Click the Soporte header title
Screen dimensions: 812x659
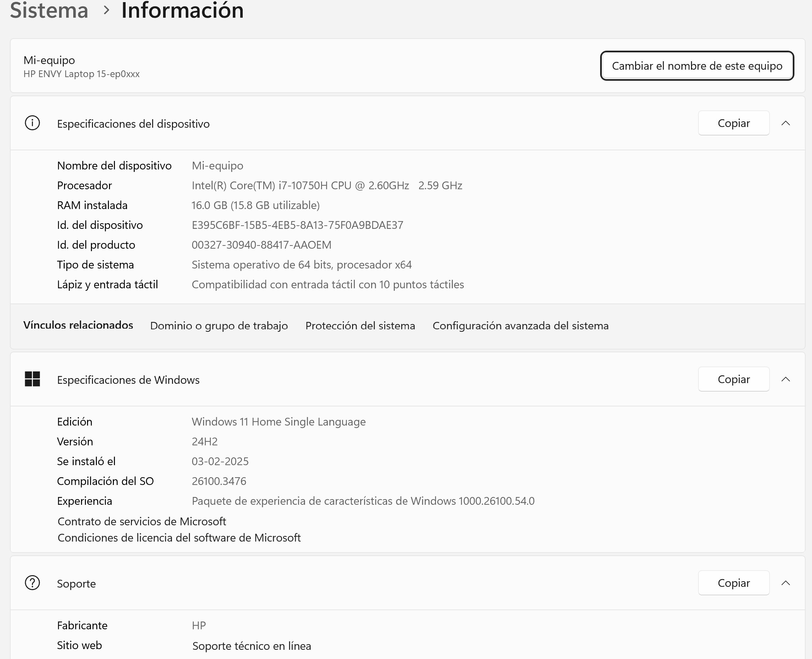click(76, 584)
